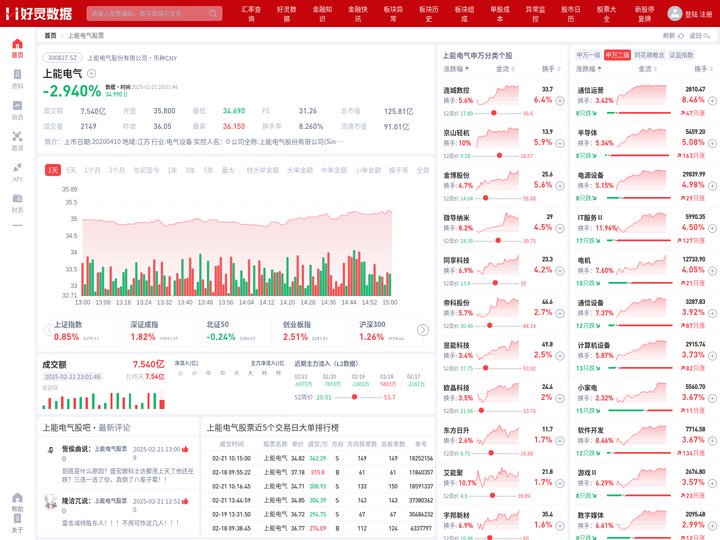The width and height of the screenshot is (720, 540).
Task: Select the 1天 chart range
Action: (53, 170)
